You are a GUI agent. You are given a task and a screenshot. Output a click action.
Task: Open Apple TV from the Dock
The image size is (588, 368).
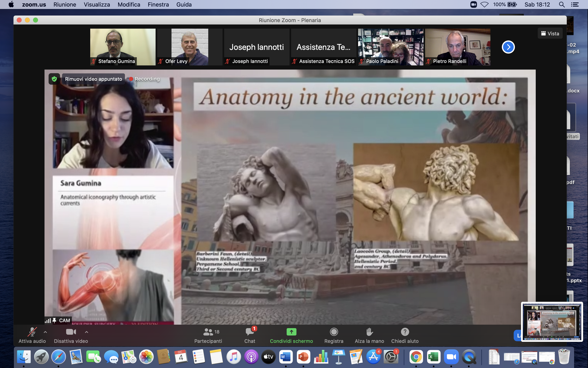[x=268, y=357]
